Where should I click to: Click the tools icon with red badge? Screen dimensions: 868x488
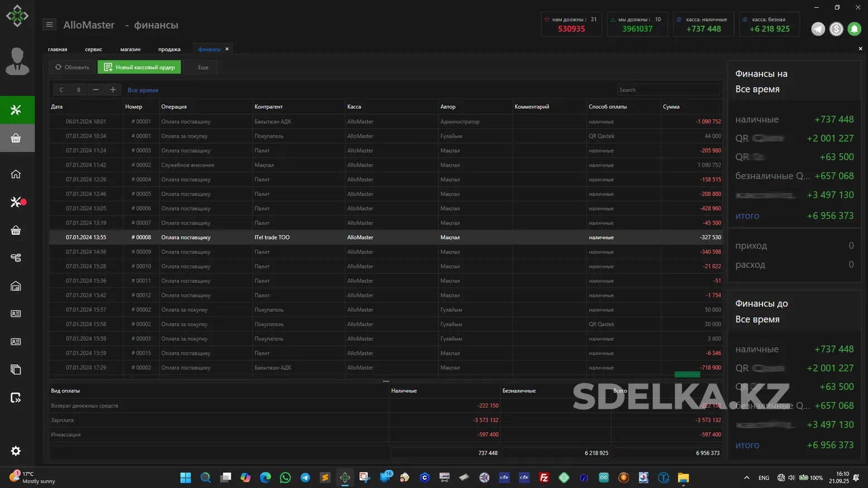pyautogui.click(x=17, y=202)
